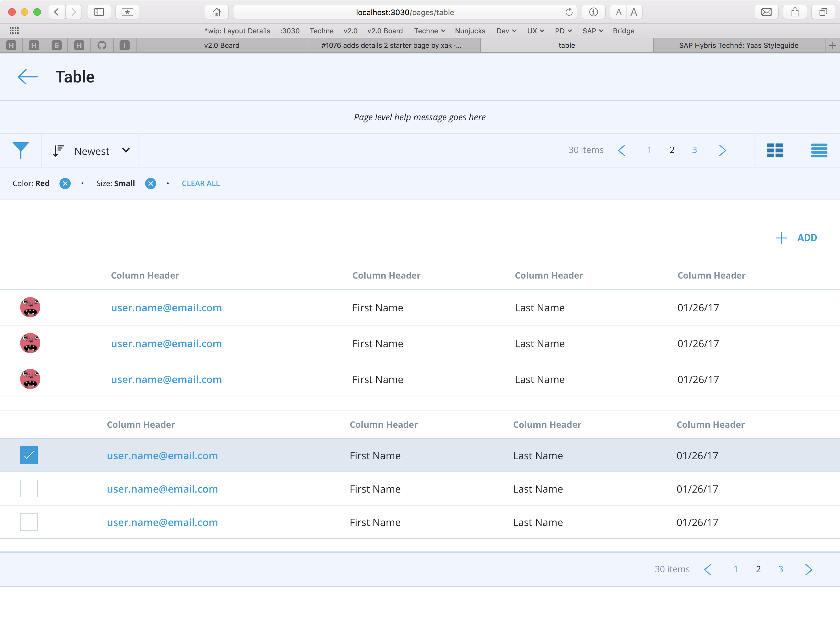Select the last row's checkbox
The image size is (840, 644).
click(x=29, y=522)
